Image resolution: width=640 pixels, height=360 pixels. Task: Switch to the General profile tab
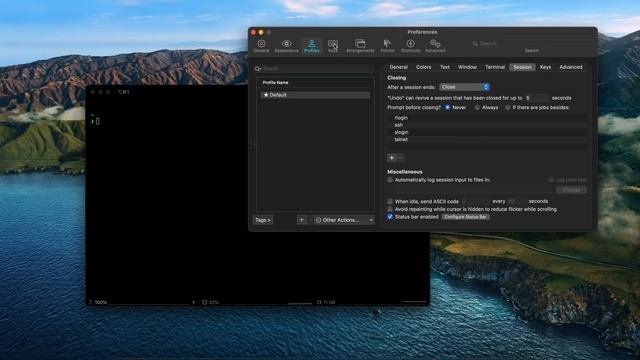click(x=398, y=67)
